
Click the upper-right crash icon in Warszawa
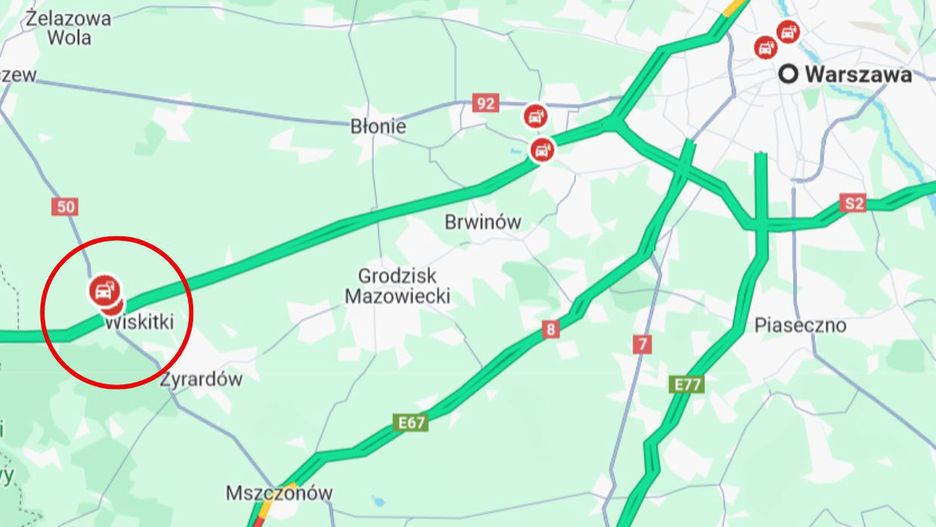click(789, 32)
